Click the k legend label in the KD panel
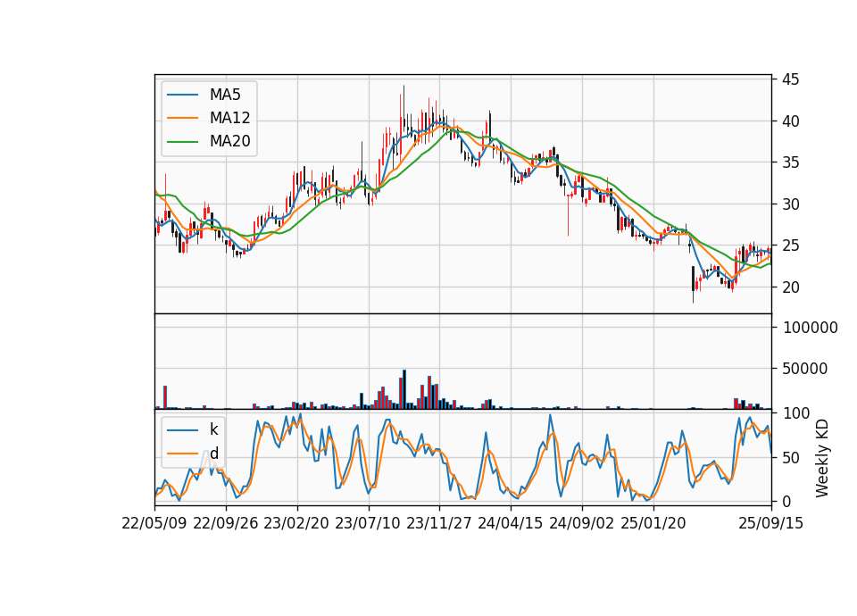The image size is (857, 616). (213, 429)
